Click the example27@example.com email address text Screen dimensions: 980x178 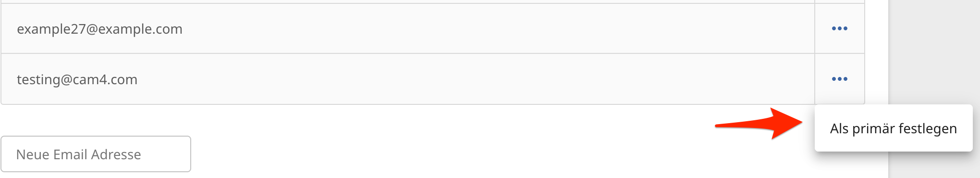(x=99, y=29)
